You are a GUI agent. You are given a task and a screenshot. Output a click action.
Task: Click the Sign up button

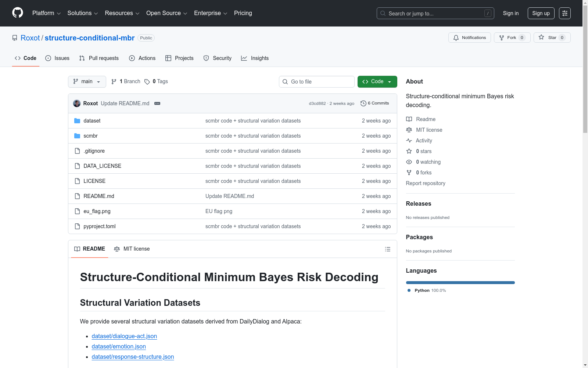pos(541,13)
